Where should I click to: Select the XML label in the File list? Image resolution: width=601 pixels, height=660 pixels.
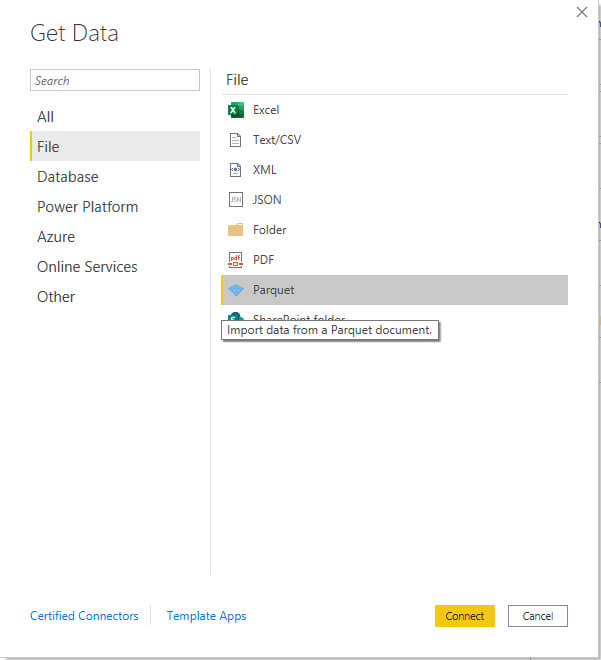coord(265,170)
